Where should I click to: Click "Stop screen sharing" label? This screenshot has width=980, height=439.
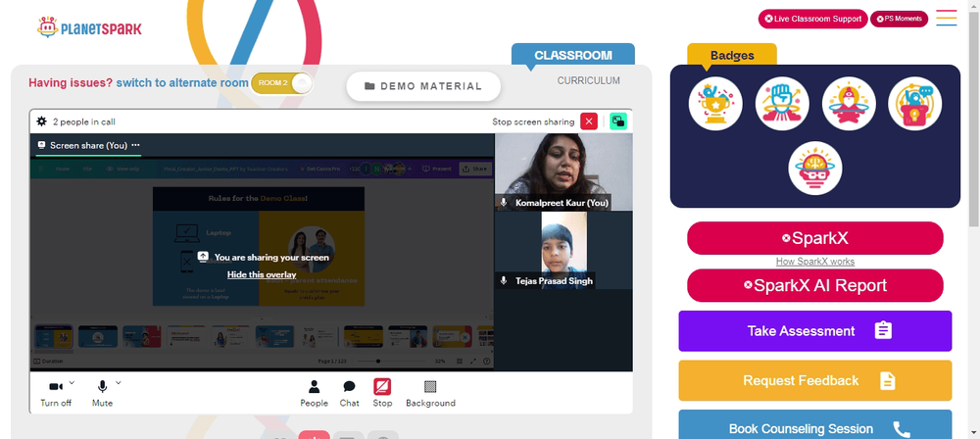point(533,122)
